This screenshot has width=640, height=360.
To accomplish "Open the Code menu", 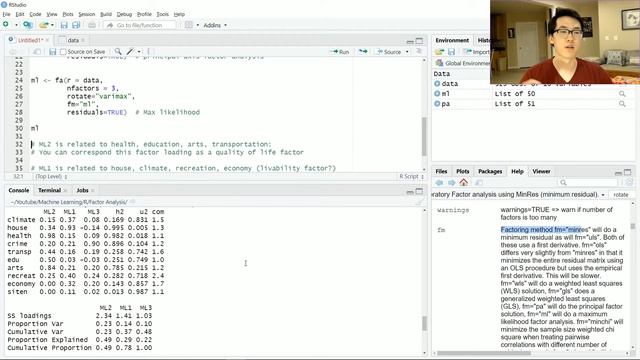I will tap(35, 14).
